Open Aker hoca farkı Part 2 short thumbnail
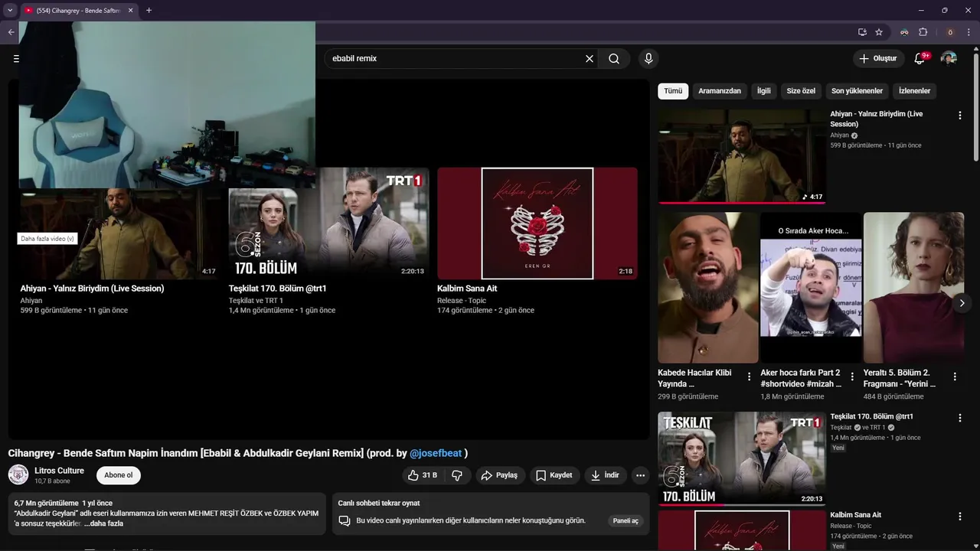The image size is (980, 551). [x=811, y=288]
